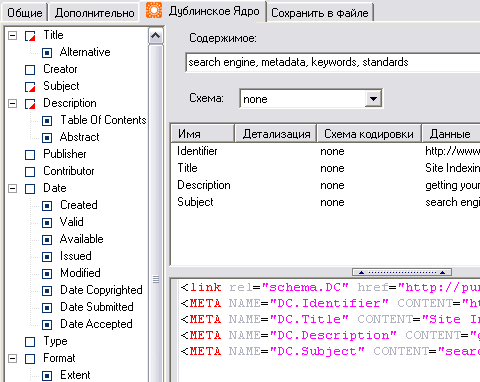This screenshot has width=480, height=382.
Task: Collapse the Description tree node
Action: tap(12, 103)
